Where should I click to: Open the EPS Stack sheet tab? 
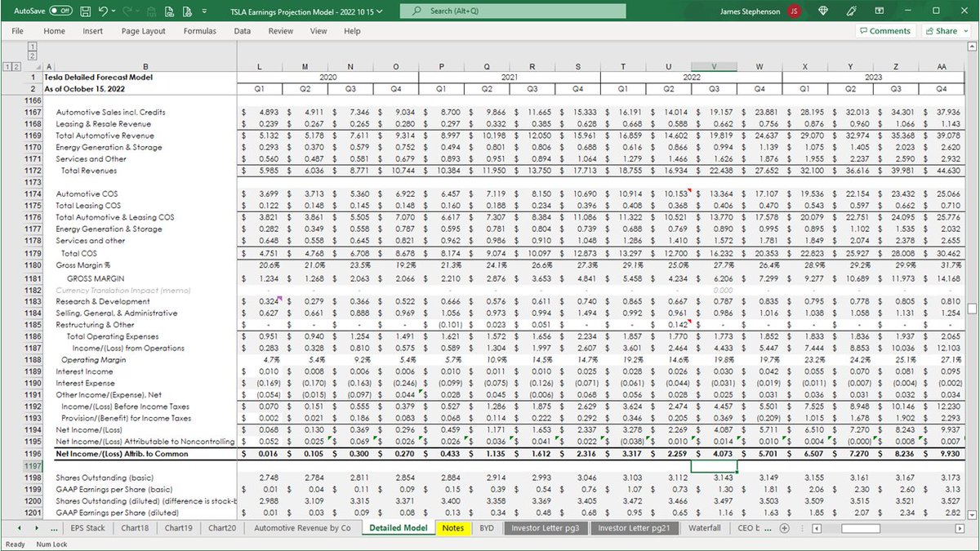tap(88, 528)
